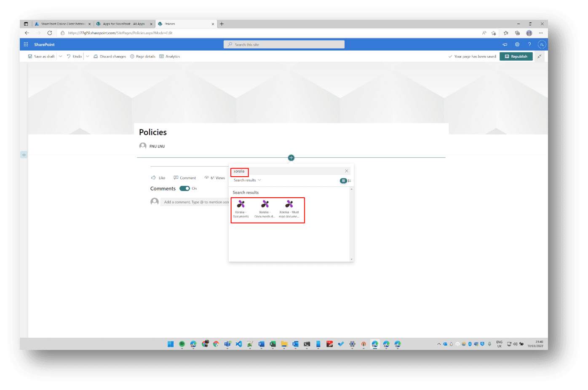
Task: Show hidden system tray icons chevron
Action: click(x=439, y=344)
